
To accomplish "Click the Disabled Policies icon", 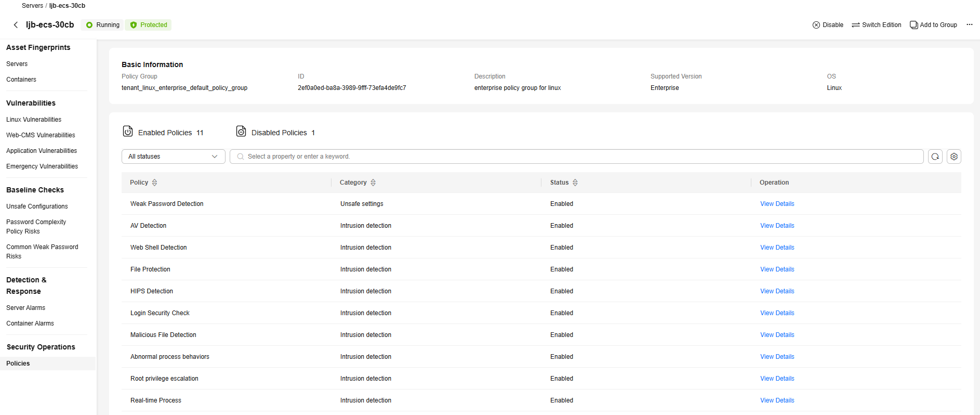I will 241,132.
